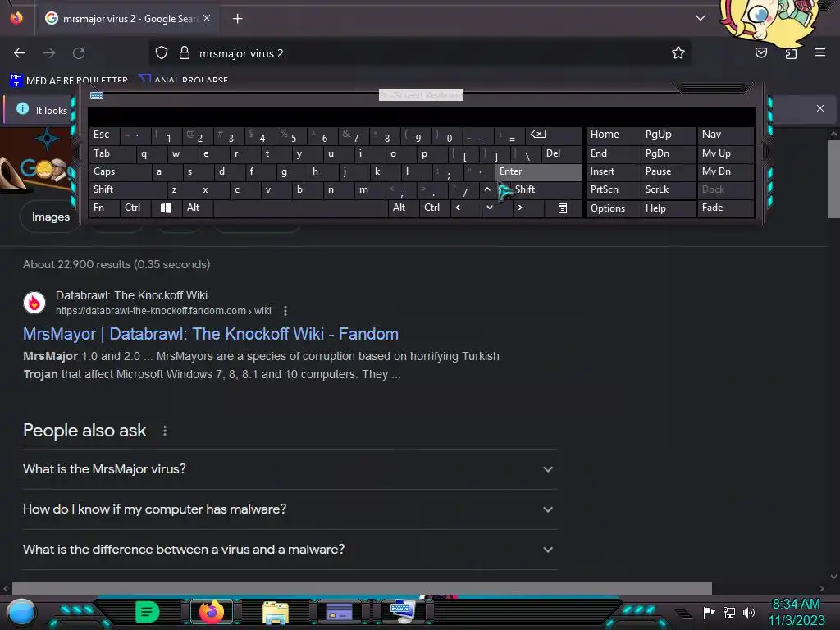Toggle the Nav panel on the on-screen keyboard
The height and width of the screenshot is (630, 840).
(725, 135)
